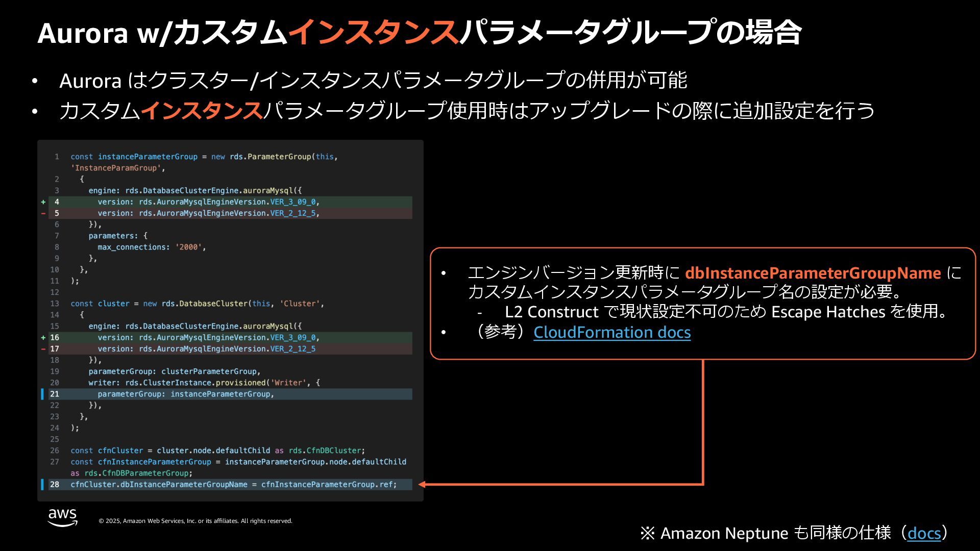Click line 13 'const cluster = new rds.DatabaseCluster'
Screen dimensions: 980x551
[x=197, y=304]
